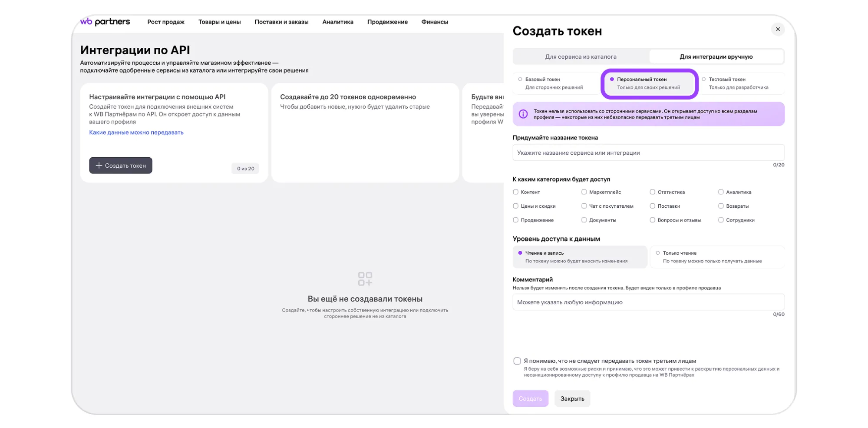Switch to Для сервиса из каталога tab
The width and height of the screenshot is (868, 428).
[x=581, y=57]
